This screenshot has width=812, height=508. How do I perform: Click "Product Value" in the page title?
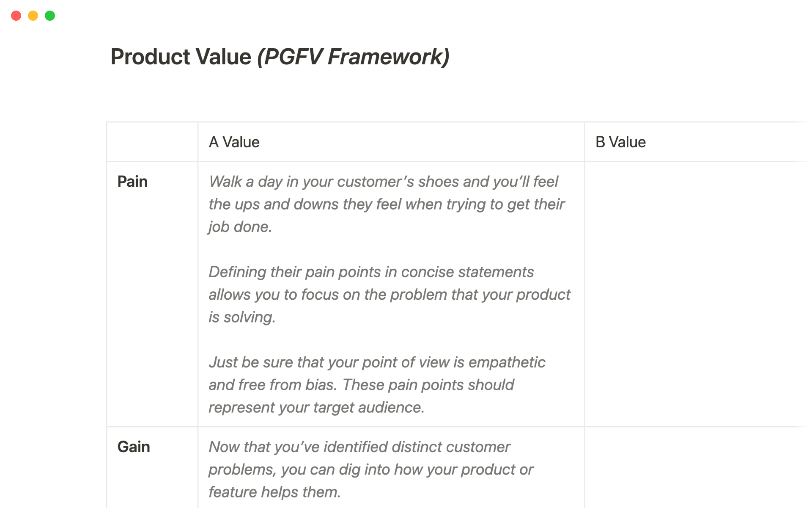click(x=181, y=57)
